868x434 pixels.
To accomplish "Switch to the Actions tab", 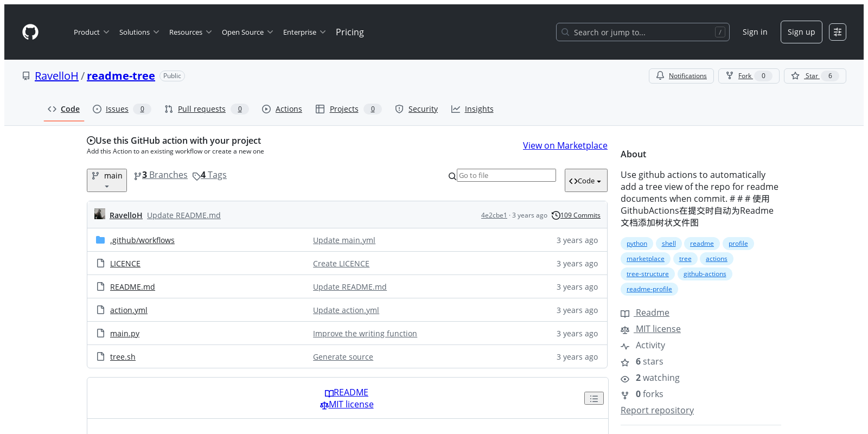I will 282,109.
